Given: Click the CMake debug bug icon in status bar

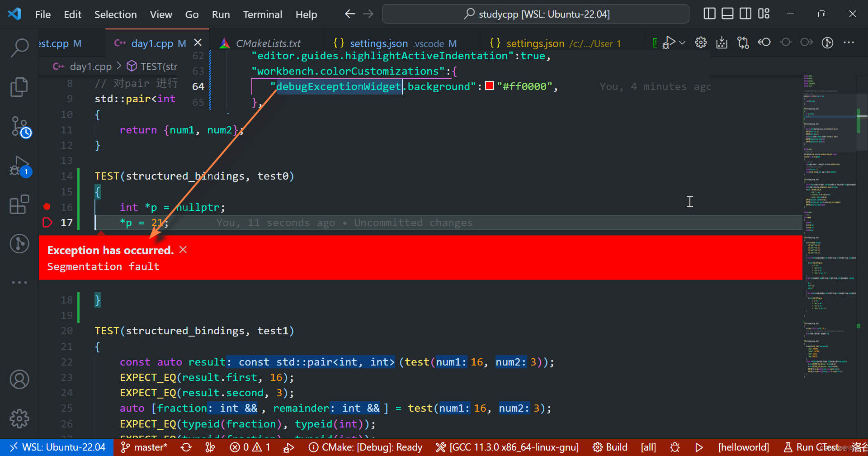Looking at the screenshot, I should coord(675,447).
